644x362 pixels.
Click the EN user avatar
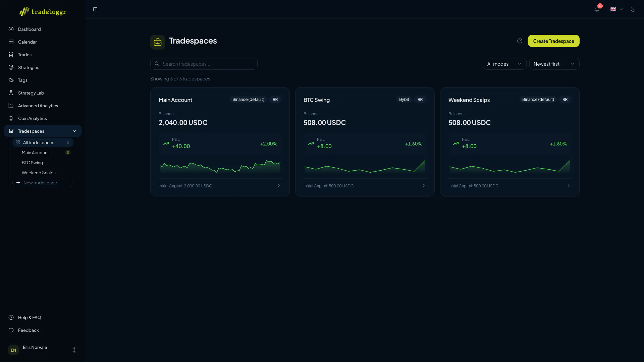13,350
